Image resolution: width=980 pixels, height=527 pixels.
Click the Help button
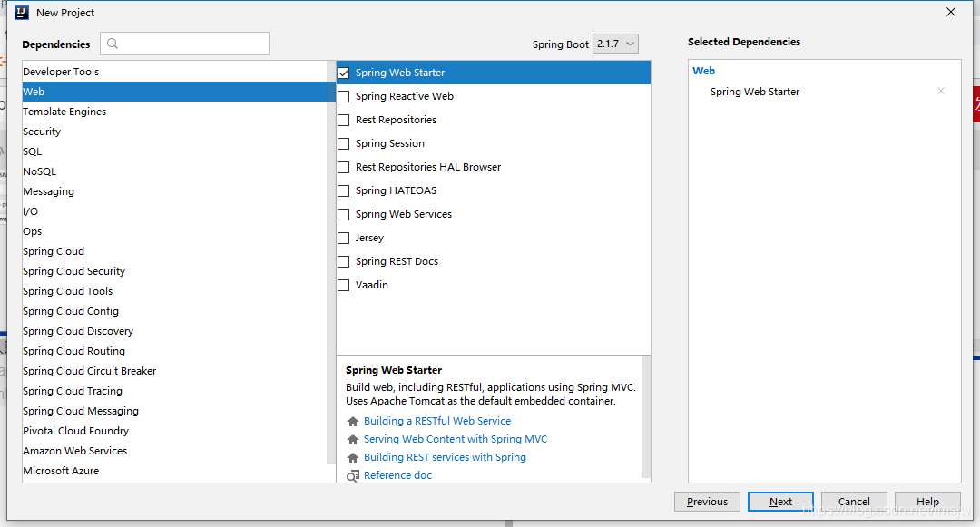pos(927,502)
